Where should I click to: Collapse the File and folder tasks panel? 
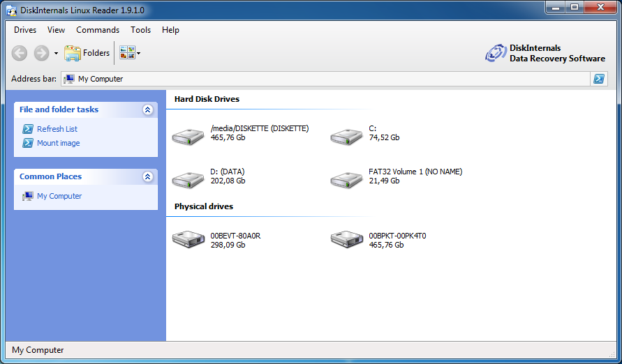[x=147, y=109]
